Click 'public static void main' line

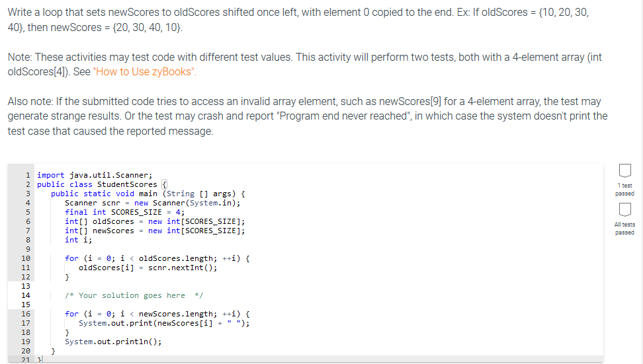[x=148, y=194]
